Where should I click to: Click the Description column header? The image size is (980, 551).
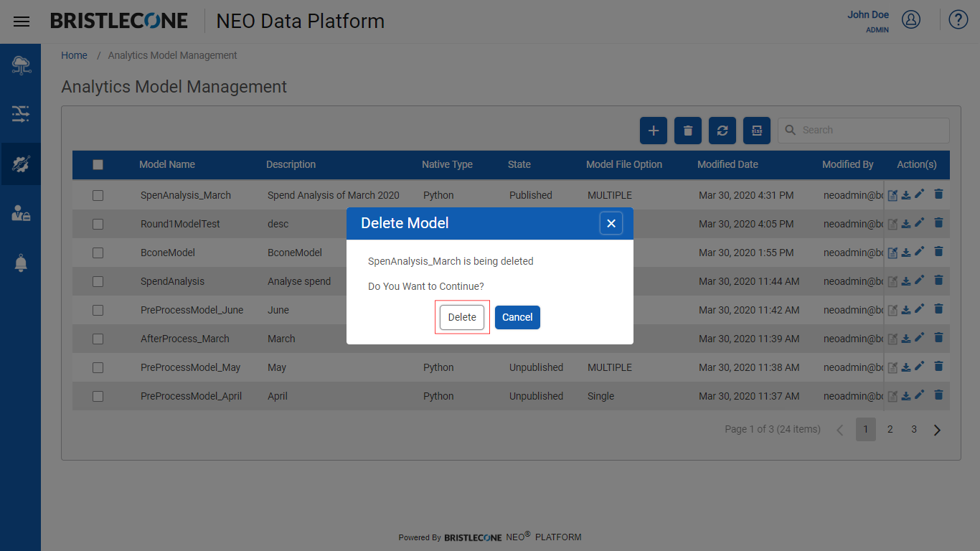291,164
